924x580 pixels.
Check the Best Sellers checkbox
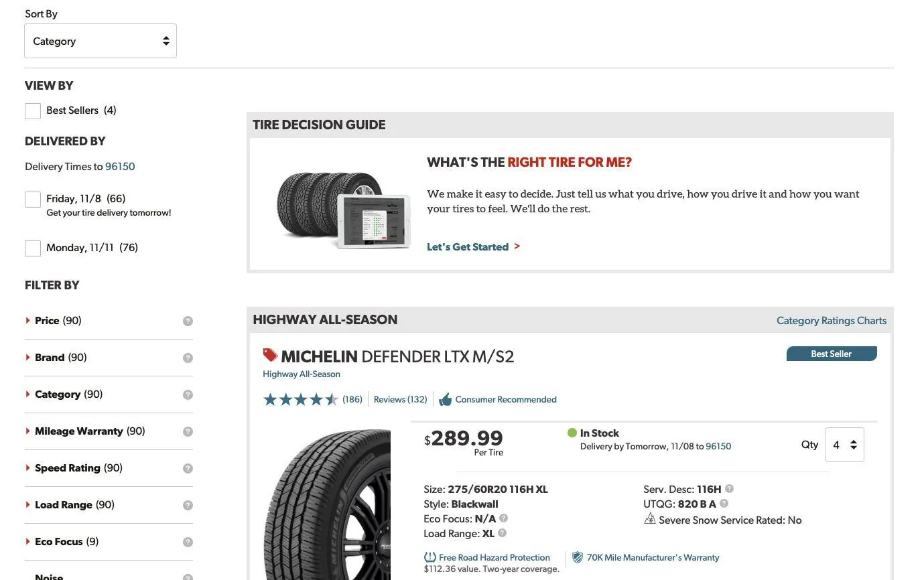[x=33, y=111]
